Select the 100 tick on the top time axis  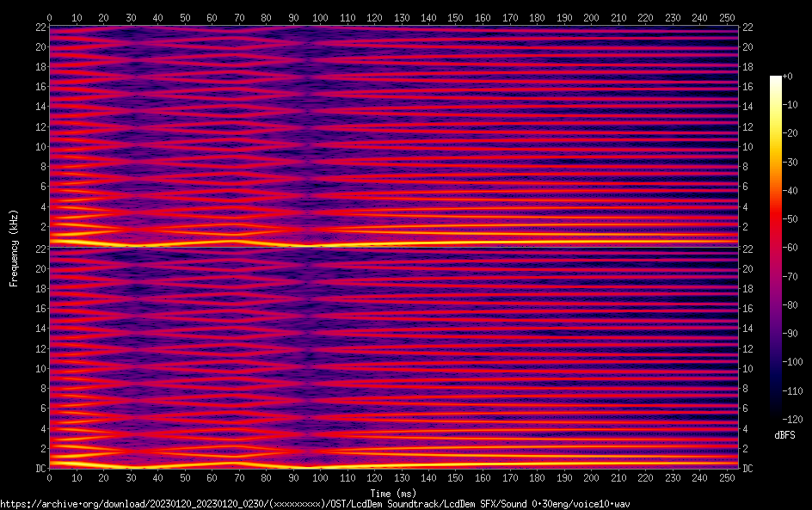click(320, 17)
